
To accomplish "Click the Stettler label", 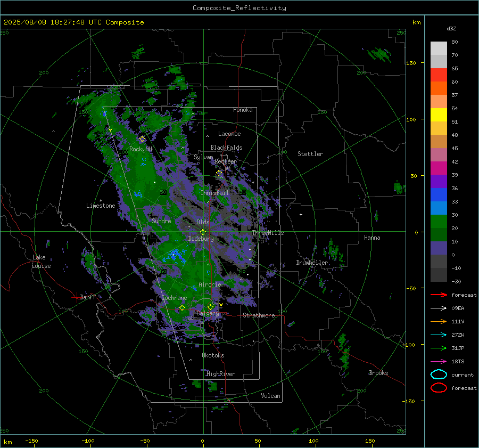I will tap(310, 154).
